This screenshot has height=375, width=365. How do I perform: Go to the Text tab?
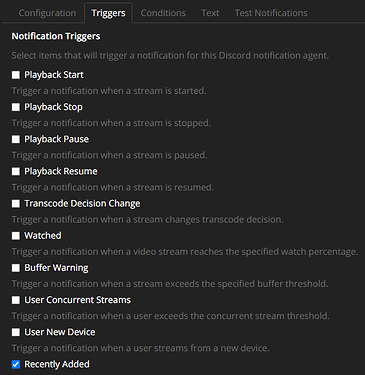click(x=210, y=13)
